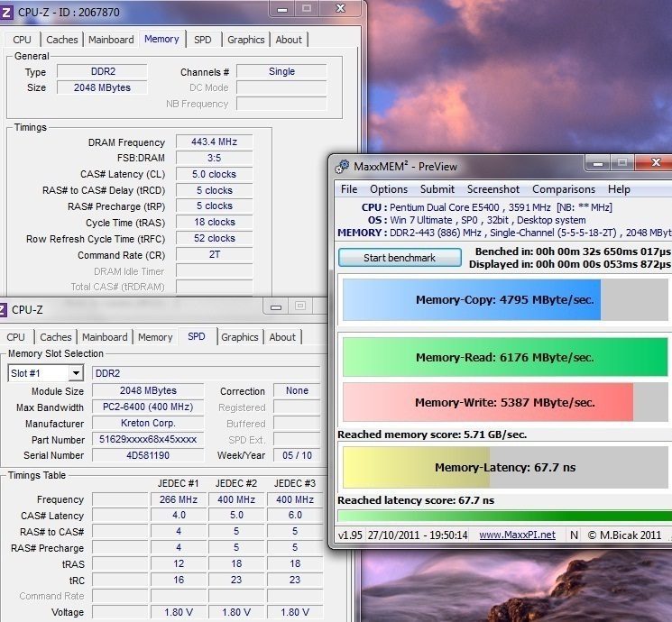This screenshot has width=672, height=622.
Task: Open SPD tab in top CPU-Z window
Action: 203,40
